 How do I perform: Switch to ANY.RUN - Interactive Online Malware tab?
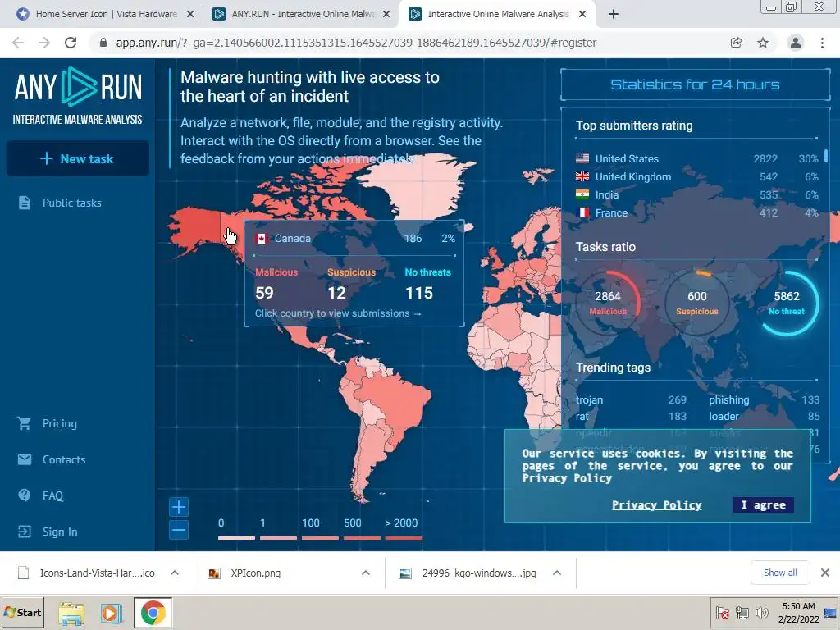[x=303, y=14]
